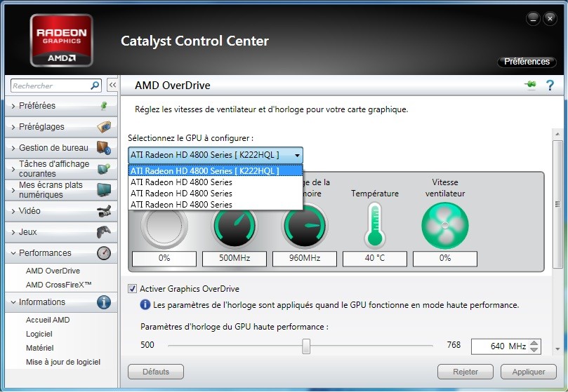Open the Matériel information page
The width and height of the screenshot is (568, 392).
click(x=40, y=348)
